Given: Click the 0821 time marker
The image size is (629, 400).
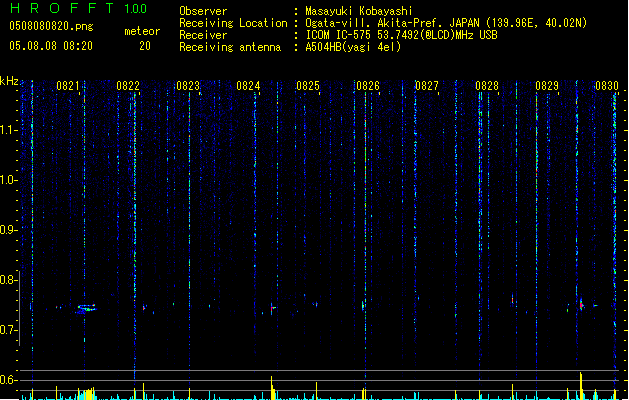Looking at the screenshot, I should [68, 86].
